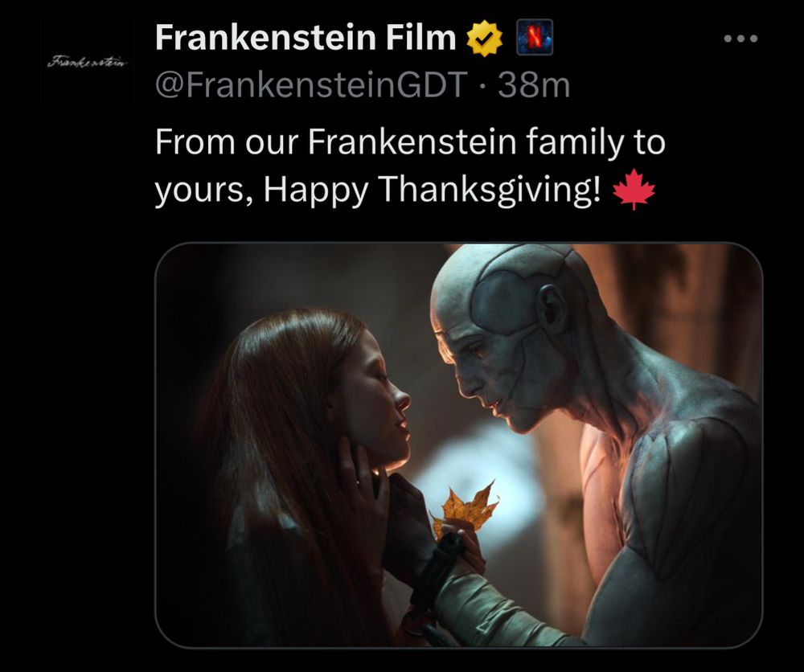This screenshot has height=672, width=804.
Task: Click the word "Thanksgiving!" in the tweet
Action: click(489, 190)
